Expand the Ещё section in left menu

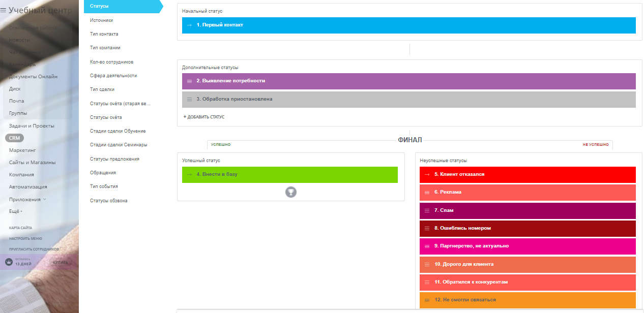tap(15, 211)
